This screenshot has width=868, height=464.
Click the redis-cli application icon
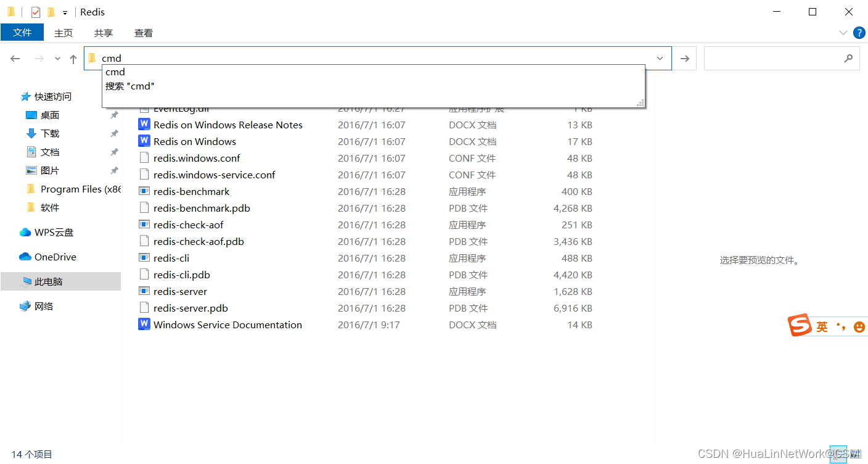coord(144,258)
